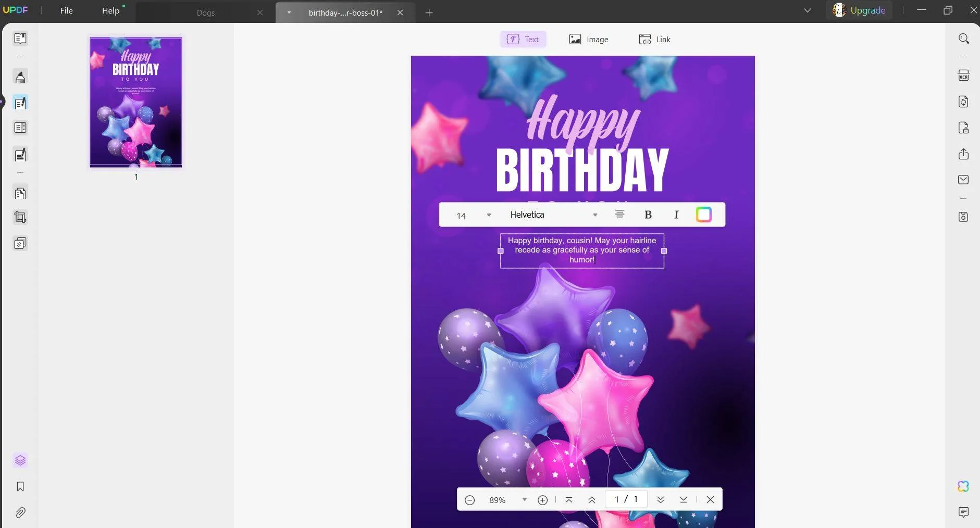The image size is (980, 528).
Task: Click the left text box resize handle
Action: (x=501, y=251)
